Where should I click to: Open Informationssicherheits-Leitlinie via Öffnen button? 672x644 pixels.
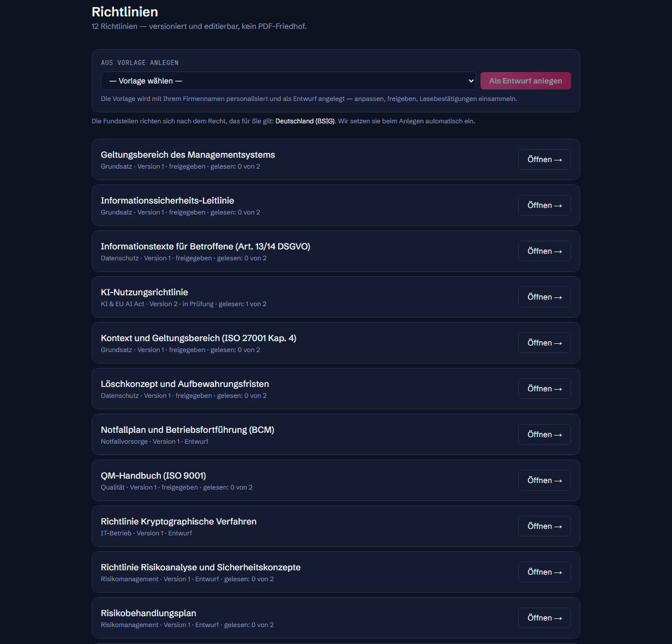[x=544, y=205]
